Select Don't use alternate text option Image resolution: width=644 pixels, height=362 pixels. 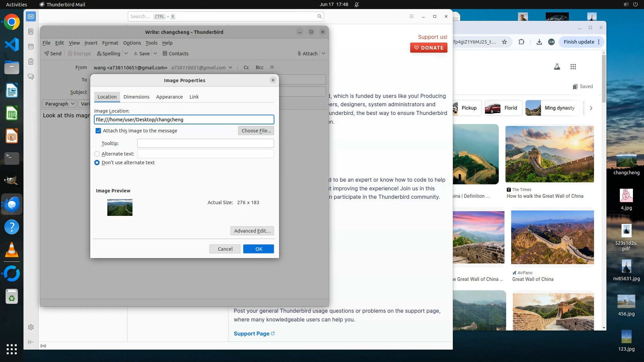pos(97,163)
